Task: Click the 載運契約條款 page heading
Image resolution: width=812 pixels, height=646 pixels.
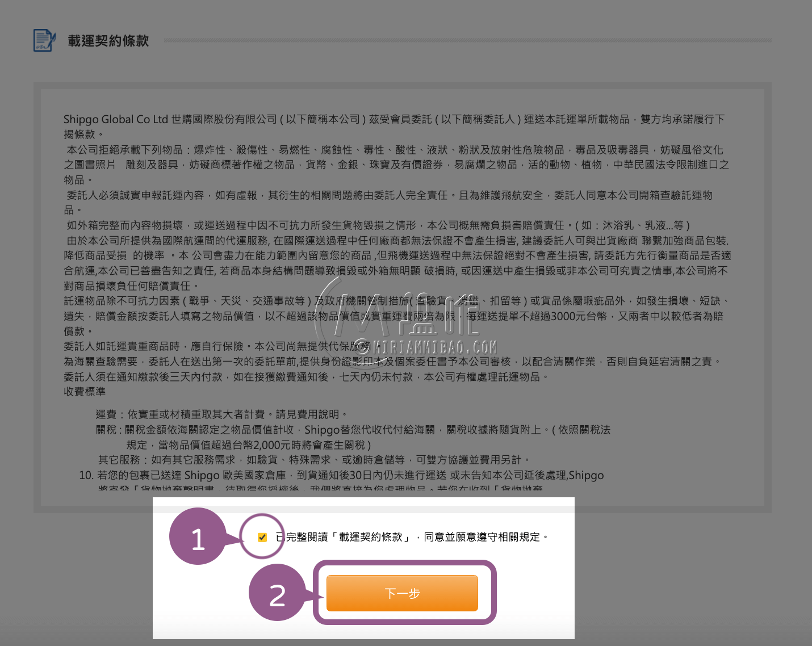Action: point(107,40)
